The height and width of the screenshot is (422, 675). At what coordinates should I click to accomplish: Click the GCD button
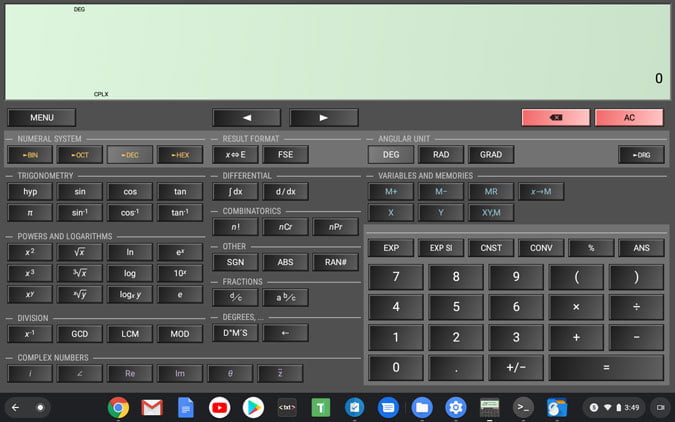(80, 334)
